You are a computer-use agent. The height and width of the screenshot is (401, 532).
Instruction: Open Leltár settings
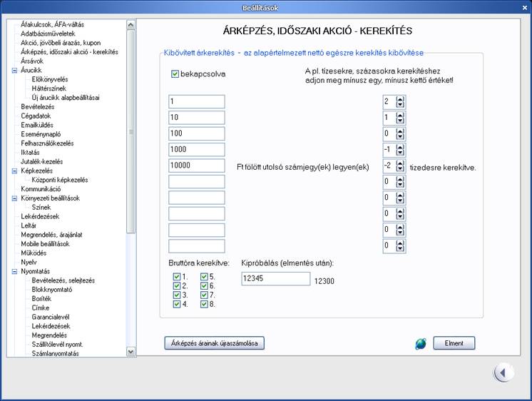29,225
